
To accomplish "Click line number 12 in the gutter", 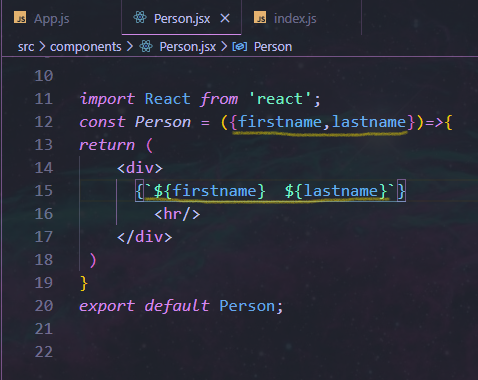I will click(x=44, y=122).
